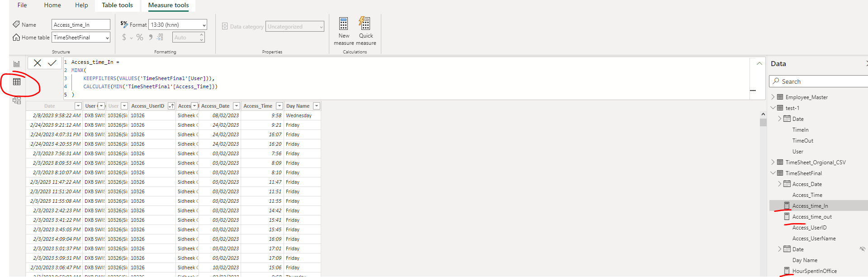Collapse the formula bar chevron
This screenshot has height=277, width=868.
point(759,63)
